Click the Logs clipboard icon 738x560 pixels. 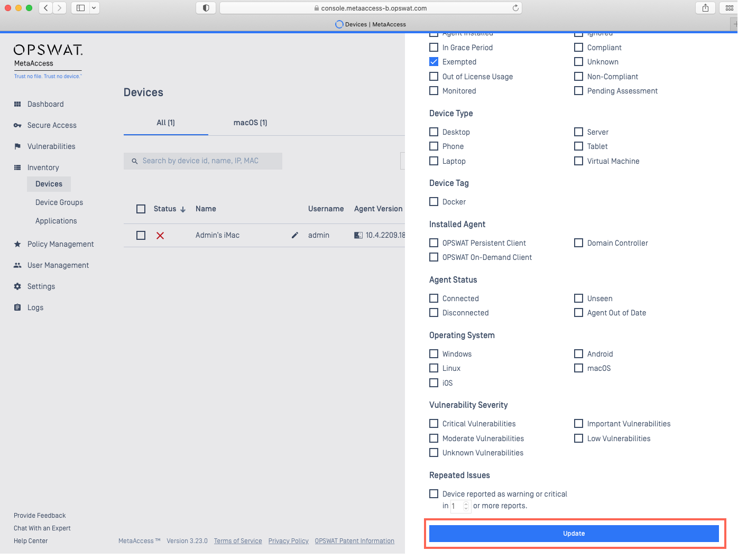[x=17, y=307]
